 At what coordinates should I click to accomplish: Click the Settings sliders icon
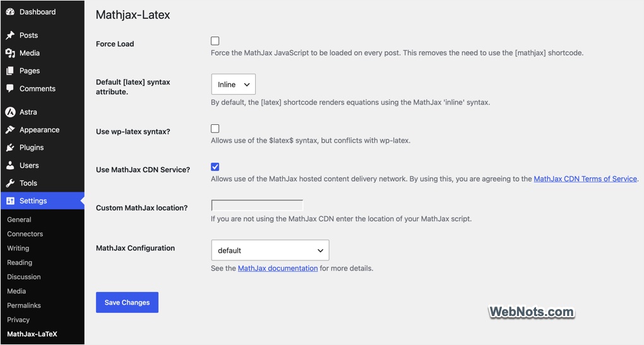point(10,201)
